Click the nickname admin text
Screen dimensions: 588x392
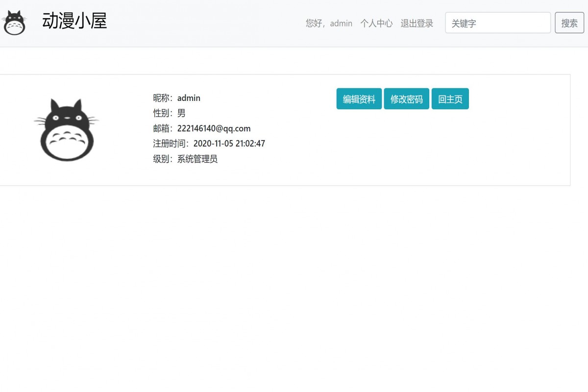click(189, 98)
